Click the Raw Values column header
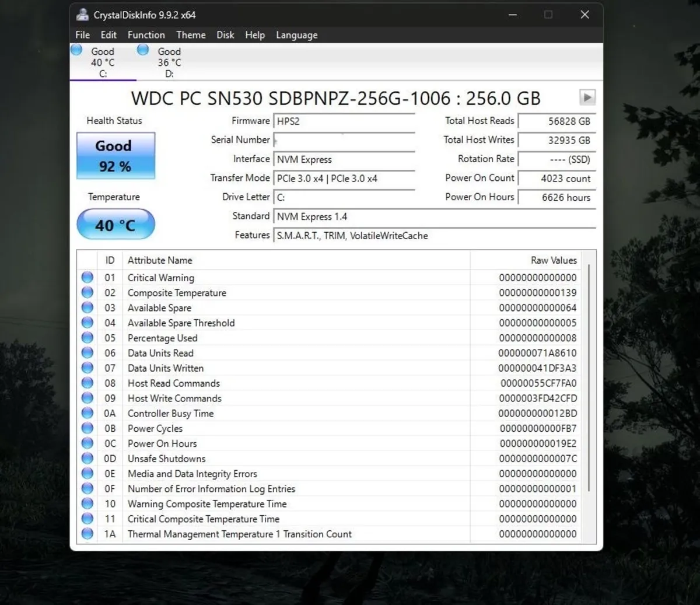This screenshot has width=700, height=605. [525, 260]
